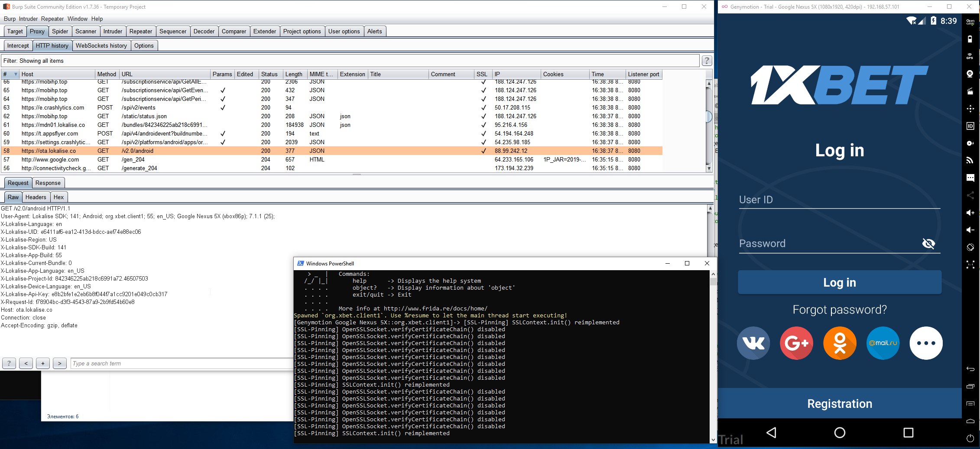The width and height of the screenshot is (980, 449).
Task: Toggle password visibility eye icon
Action: click(x=928, y=243)
